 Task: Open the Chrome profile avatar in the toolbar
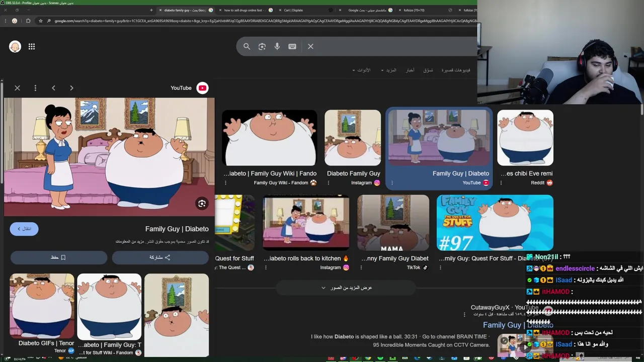(x=15, y=21)
